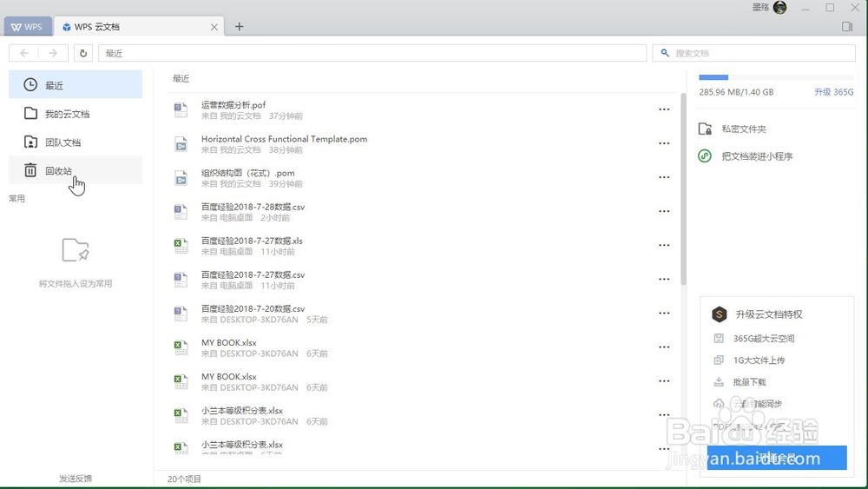Click the 批量下载 download icon
Screen dimensions: 868x489
719,381
